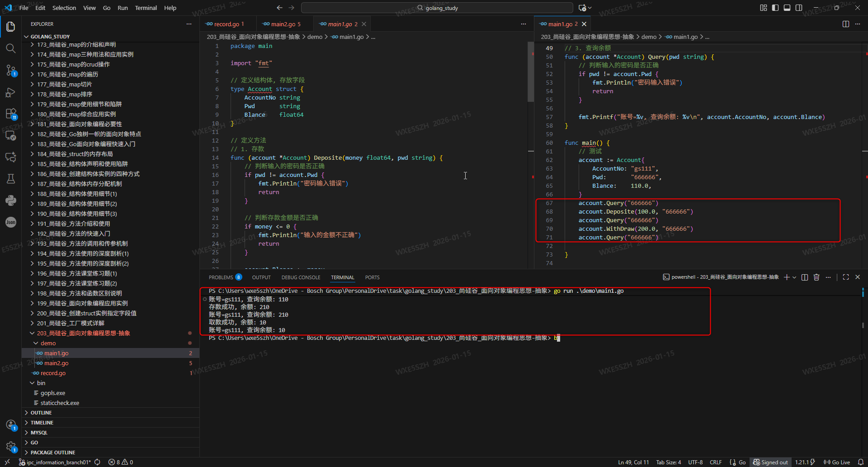Switch to record.go editor tab
Image resolution: width=868 pixels, height=467 pixels.
pos(228,24)
